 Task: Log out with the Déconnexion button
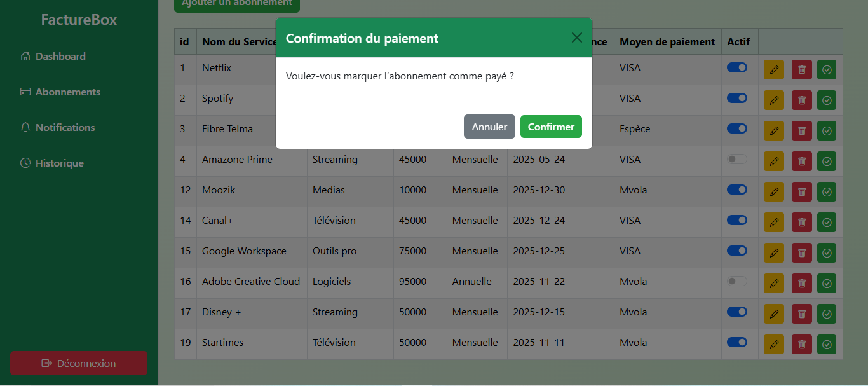tap(79, 363)
